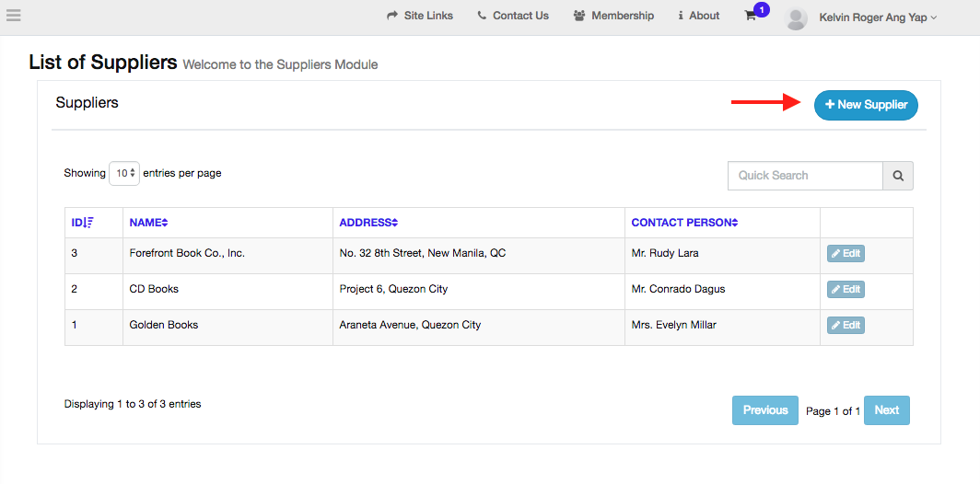Go to the Next page
The height and width of the screenshot is (484, 980).
click(x=886, y=410)
